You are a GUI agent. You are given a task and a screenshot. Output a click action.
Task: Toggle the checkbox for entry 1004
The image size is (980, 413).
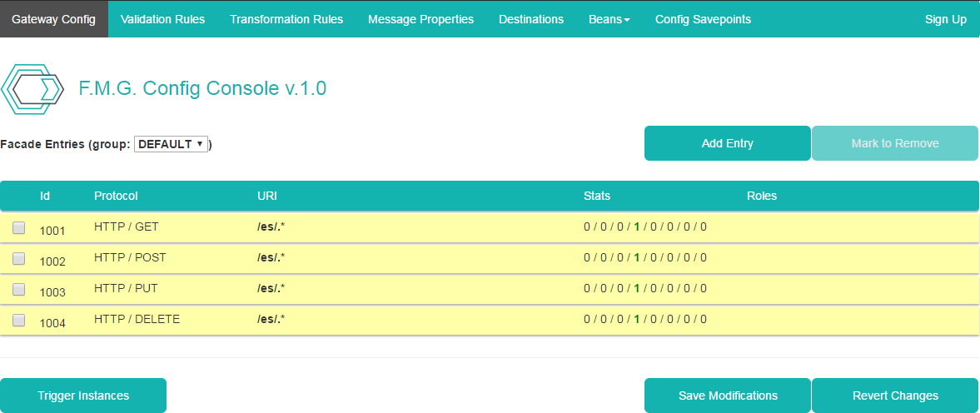pyautogui.click(x=18, y=320)
